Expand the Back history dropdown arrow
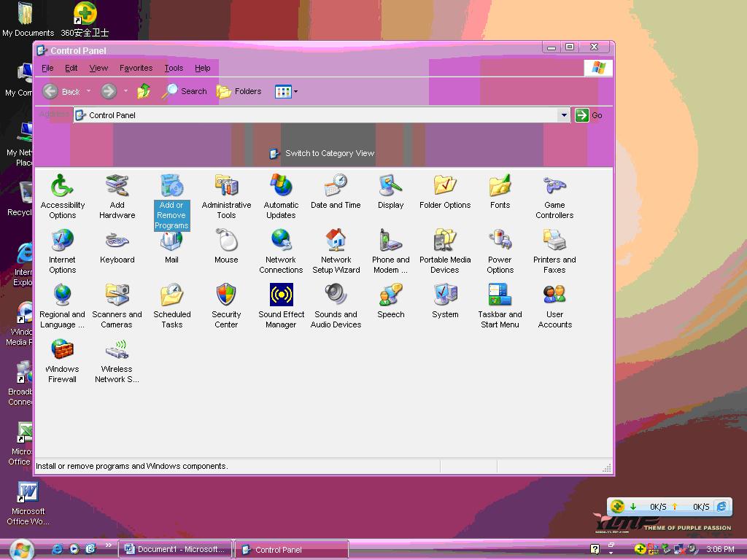The width and height of the screenshot is (747, 560). point(88,90)
